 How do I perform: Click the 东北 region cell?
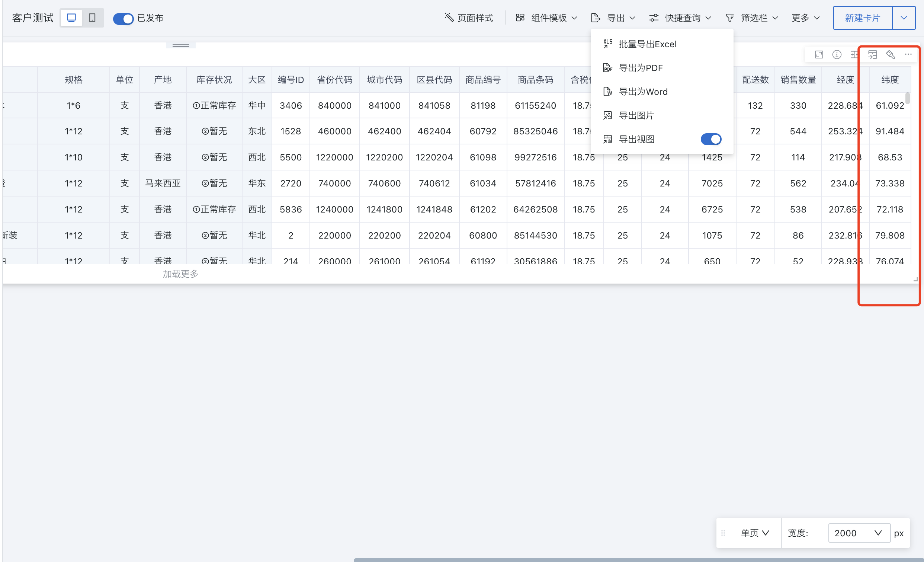coord(257,131)
